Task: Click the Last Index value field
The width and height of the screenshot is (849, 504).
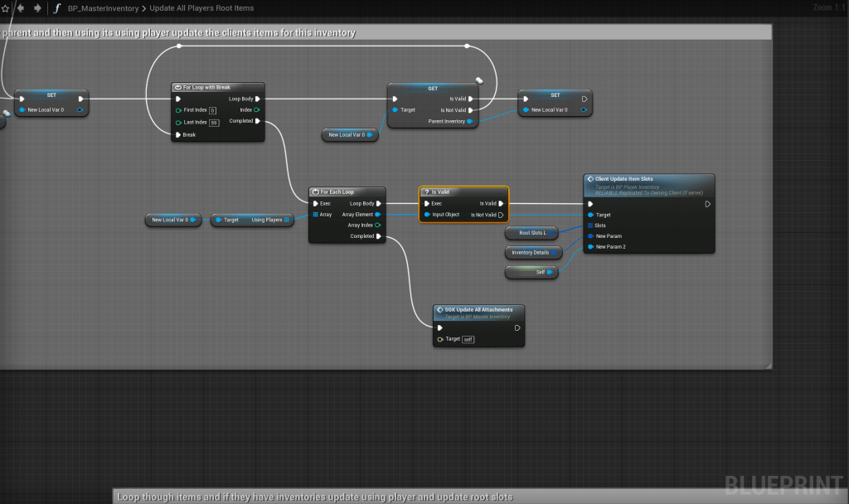Action: pos(214,123)
